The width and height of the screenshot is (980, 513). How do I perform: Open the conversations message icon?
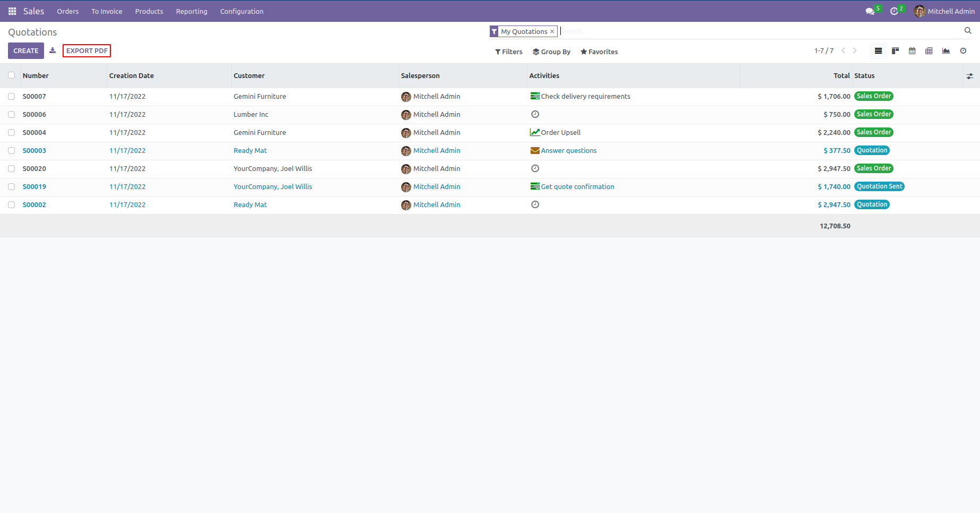[870, 11]
